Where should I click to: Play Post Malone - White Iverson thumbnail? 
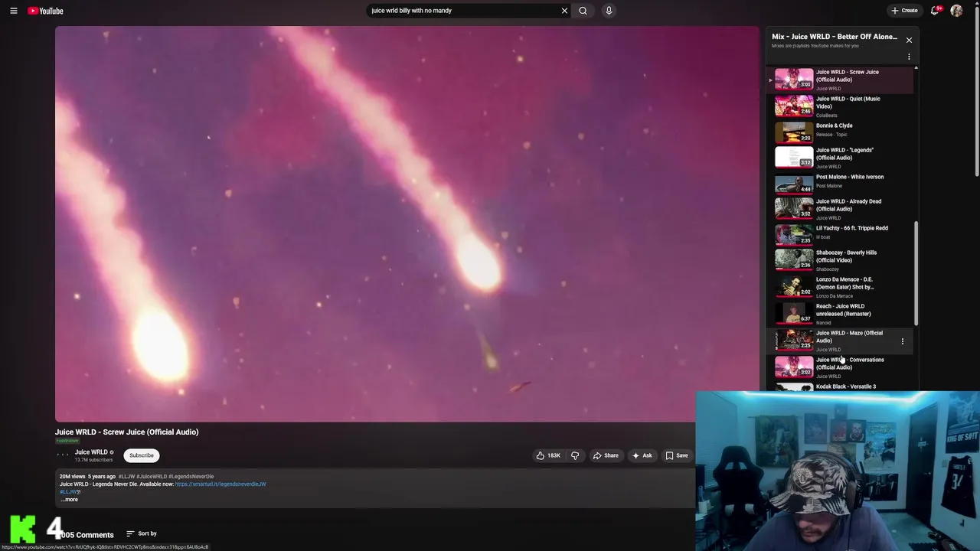(794, 184)
